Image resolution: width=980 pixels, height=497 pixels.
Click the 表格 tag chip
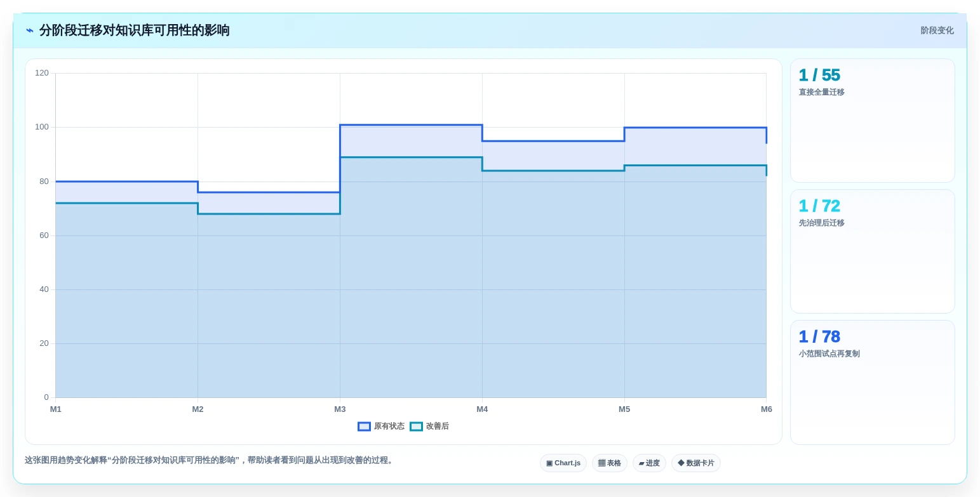tap(610, 463)
